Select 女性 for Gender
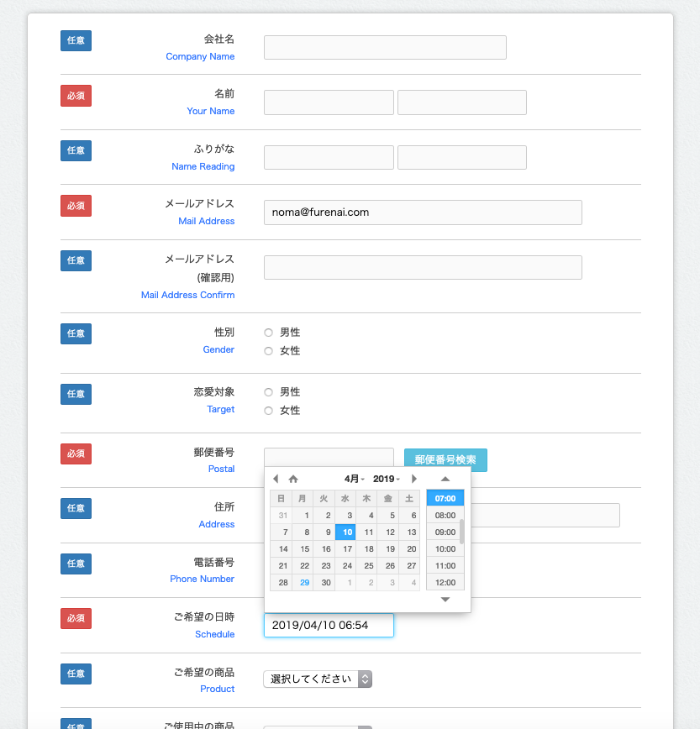The image size is (700, 729). [268, 351]
